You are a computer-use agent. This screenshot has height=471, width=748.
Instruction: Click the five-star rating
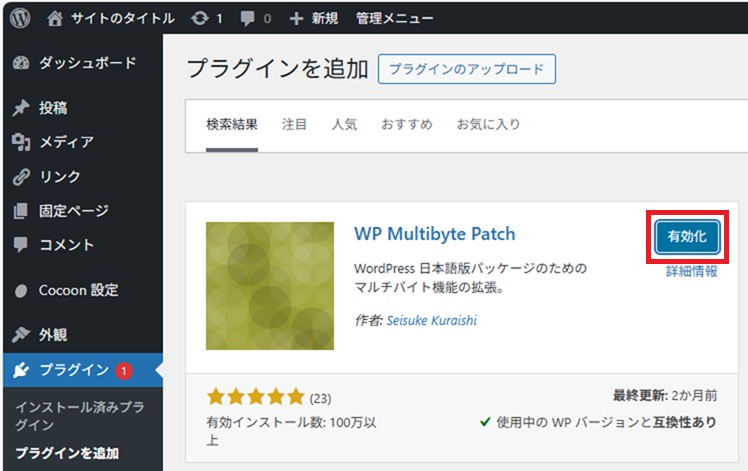(x=256, y=397)
